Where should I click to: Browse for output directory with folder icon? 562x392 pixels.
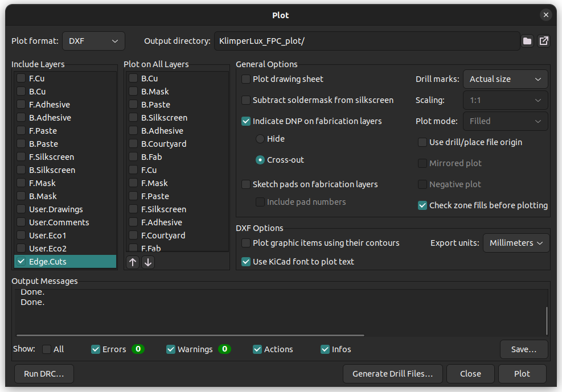527,41
